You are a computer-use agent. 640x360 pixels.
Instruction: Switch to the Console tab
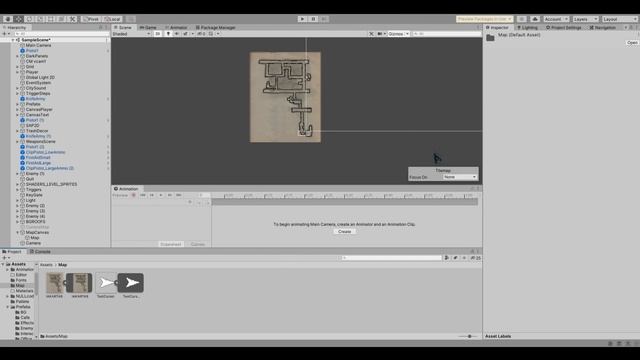40,251
